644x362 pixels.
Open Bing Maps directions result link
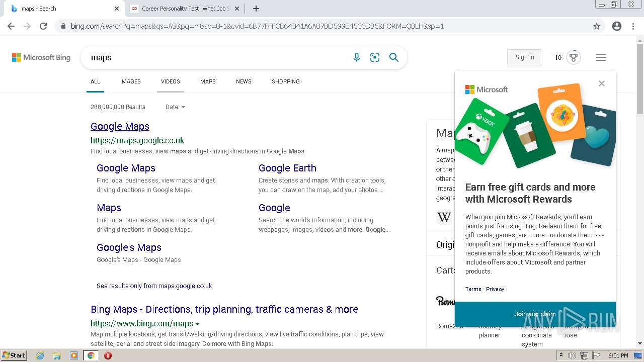pyautogui.click(x=224, y=309)
